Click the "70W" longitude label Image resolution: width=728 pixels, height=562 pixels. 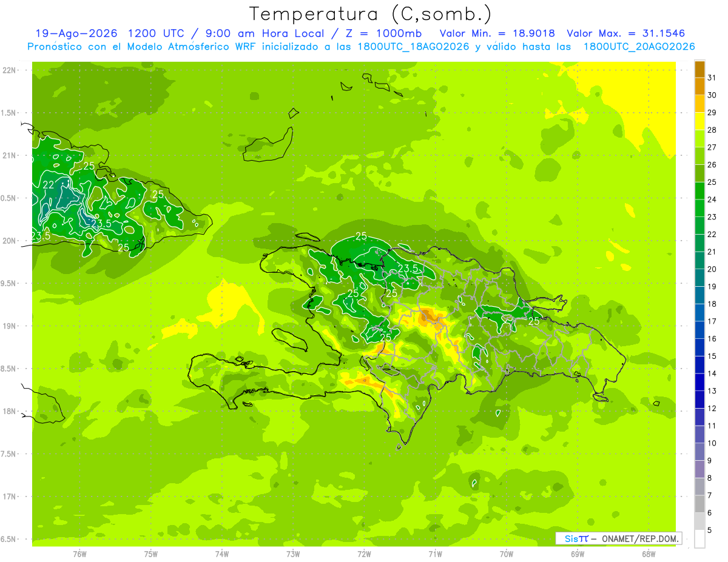[507, 554]
